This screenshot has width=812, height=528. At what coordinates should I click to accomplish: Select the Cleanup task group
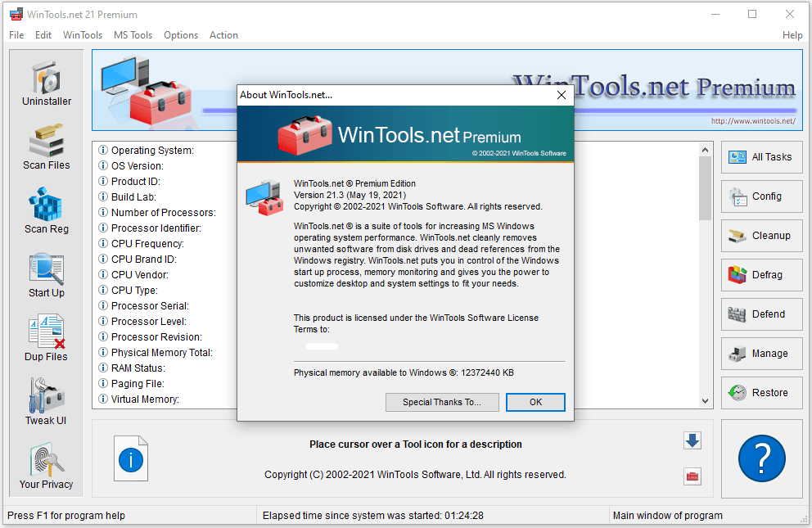[x=762, y=236]
